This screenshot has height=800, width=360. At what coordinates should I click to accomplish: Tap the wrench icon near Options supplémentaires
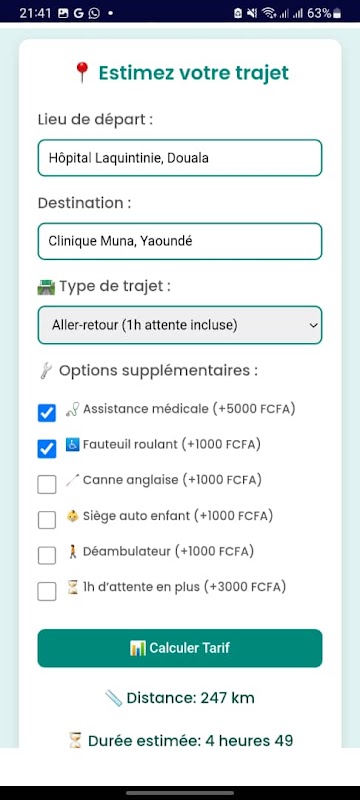pos(45,370)
